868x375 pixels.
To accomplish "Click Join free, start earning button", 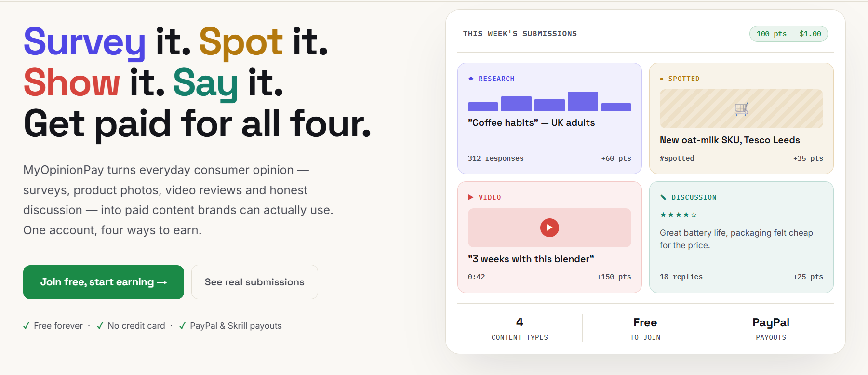I will pos(104,282).
